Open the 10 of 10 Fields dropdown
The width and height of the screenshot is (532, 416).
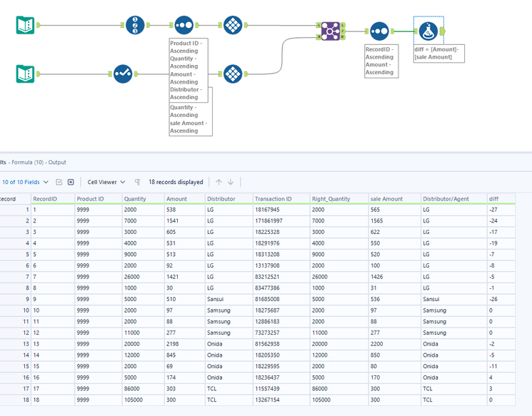pos(25,182)
